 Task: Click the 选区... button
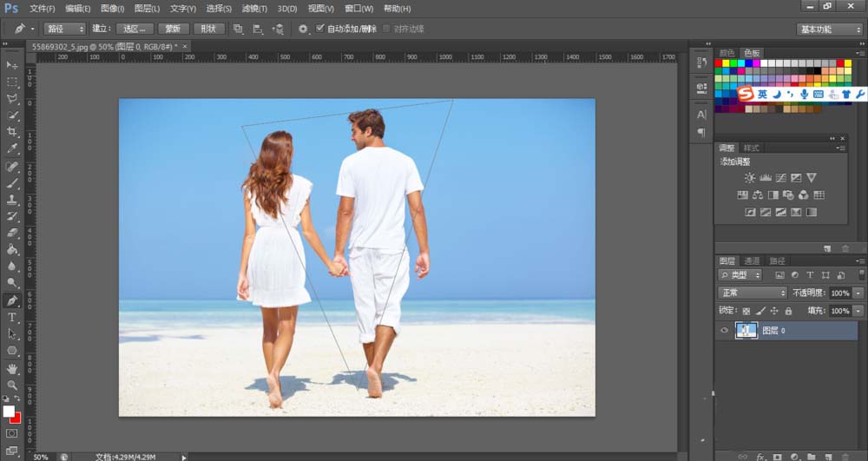click(135, 29)
